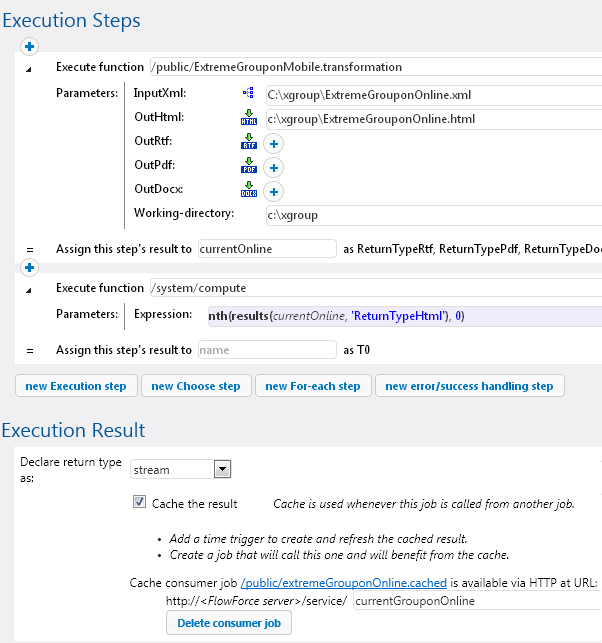Click the currentGrouponOnline service URL field
The height and width of the screenshot is (643, 602).
coord(477,601)
